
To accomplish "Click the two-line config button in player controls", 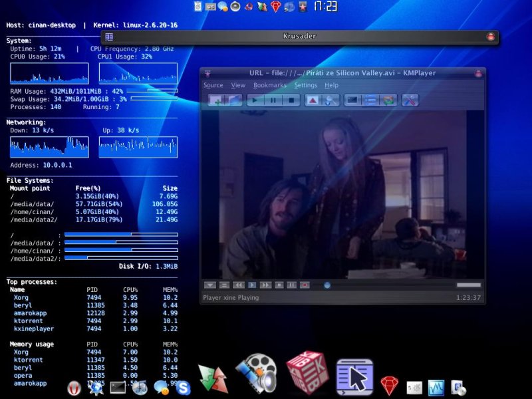I will coord(224,285).
